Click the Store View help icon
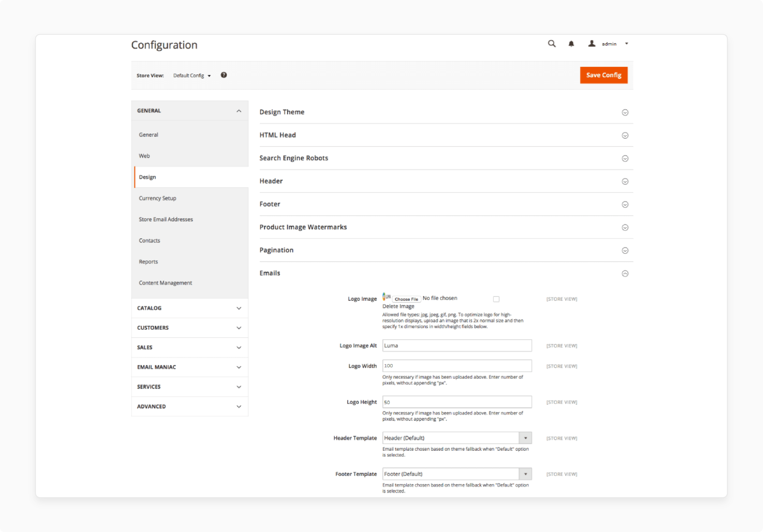This screenshot has height=532, width=763. click(224, 75)
